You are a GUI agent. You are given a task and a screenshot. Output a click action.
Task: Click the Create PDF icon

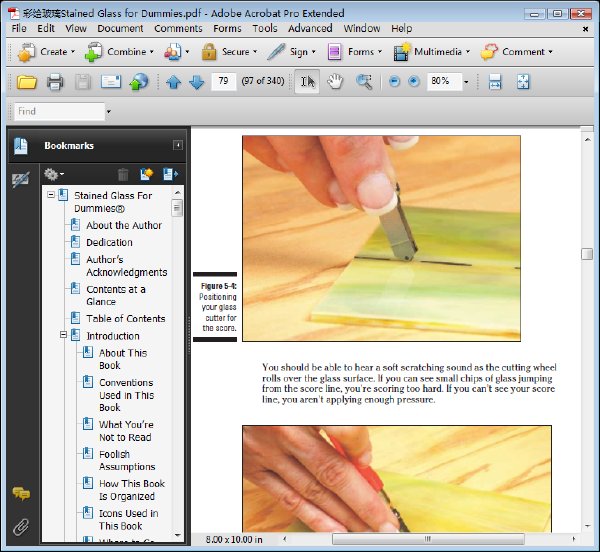[x=26, y=52]
